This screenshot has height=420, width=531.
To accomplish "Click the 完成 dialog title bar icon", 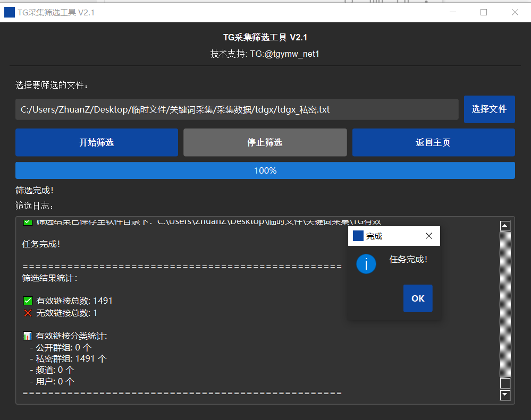I will click(x=358, y=236).
